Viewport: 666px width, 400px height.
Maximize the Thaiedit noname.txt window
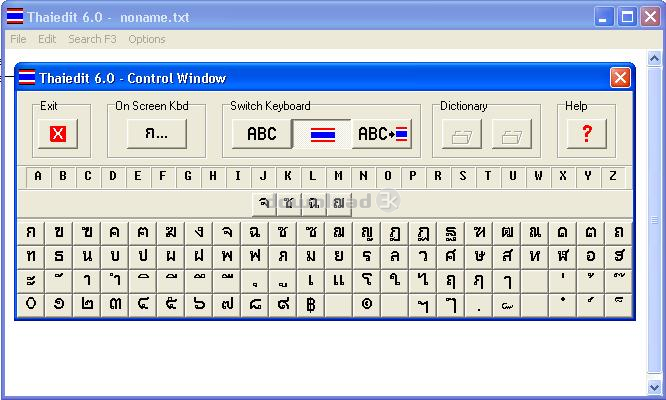[627, 17]
